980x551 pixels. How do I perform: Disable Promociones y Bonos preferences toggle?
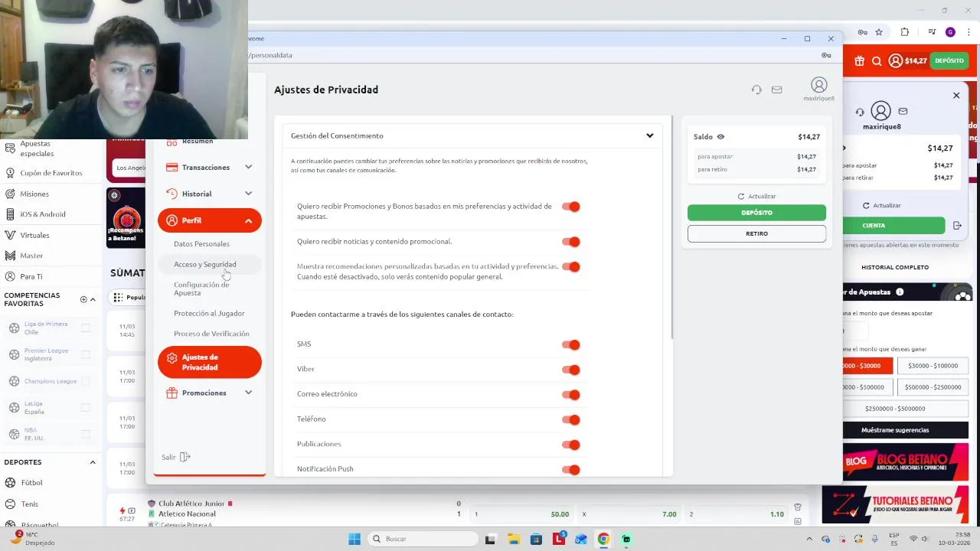(571, 207)
